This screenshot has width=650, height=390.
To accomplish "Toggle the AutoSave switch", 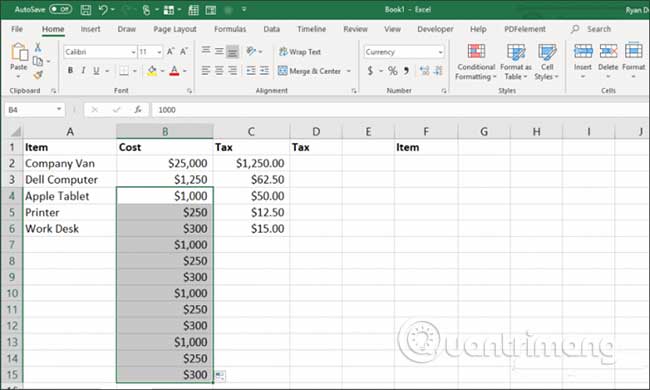I will coord(61,9).
